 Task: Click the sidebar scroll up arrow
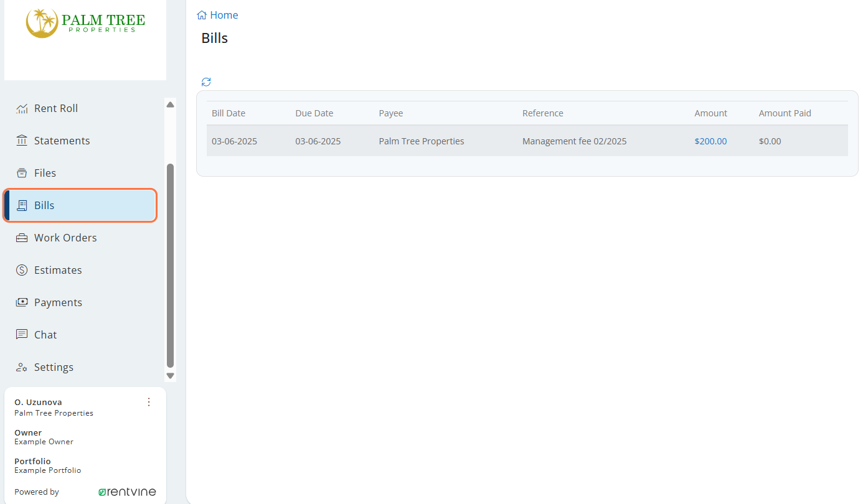point(170,105)
